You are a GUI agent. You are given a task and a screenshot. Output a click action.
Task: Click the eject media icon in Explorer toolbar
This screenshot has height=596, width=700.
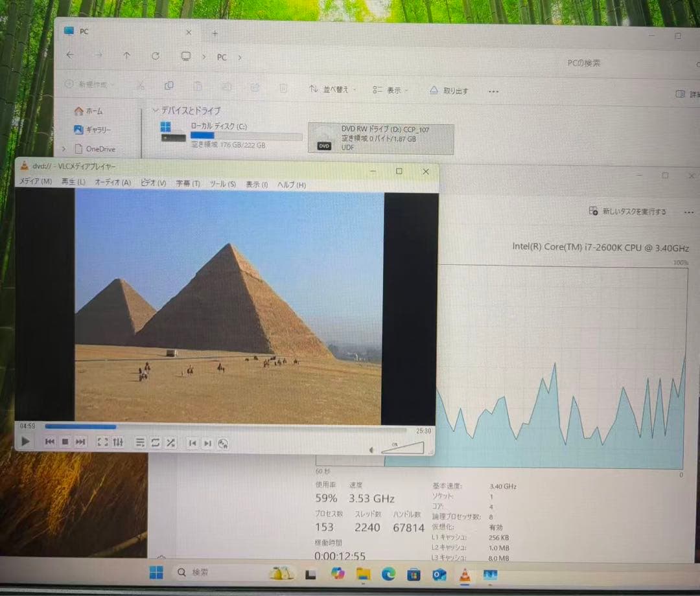point(434,91)
